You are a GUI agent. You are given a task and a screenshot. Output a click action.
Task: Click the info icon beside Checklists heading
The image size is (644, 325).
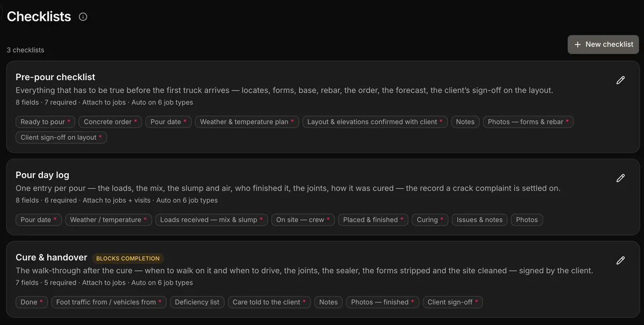83,17
